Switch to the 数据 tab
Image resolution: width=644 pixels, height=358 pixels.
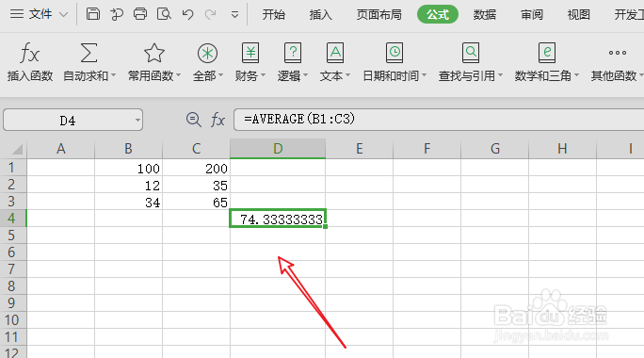[485, 15]
